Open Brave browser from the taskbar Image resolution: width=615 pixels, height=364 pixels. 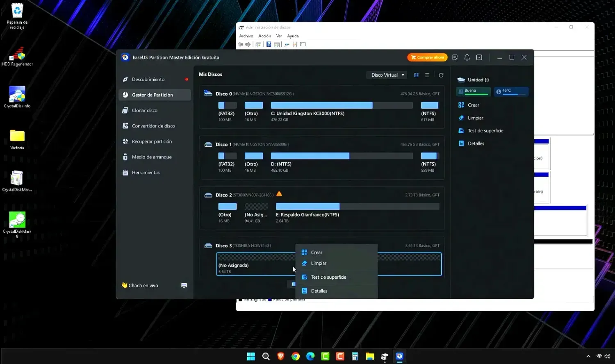click(x=281, y=356)
